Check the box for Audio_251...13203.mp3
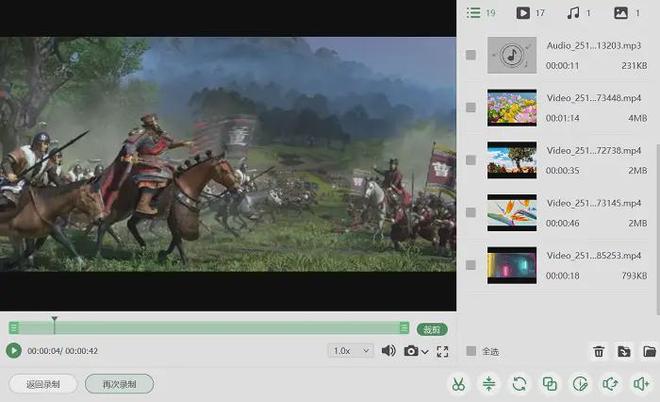 point(471,55)
